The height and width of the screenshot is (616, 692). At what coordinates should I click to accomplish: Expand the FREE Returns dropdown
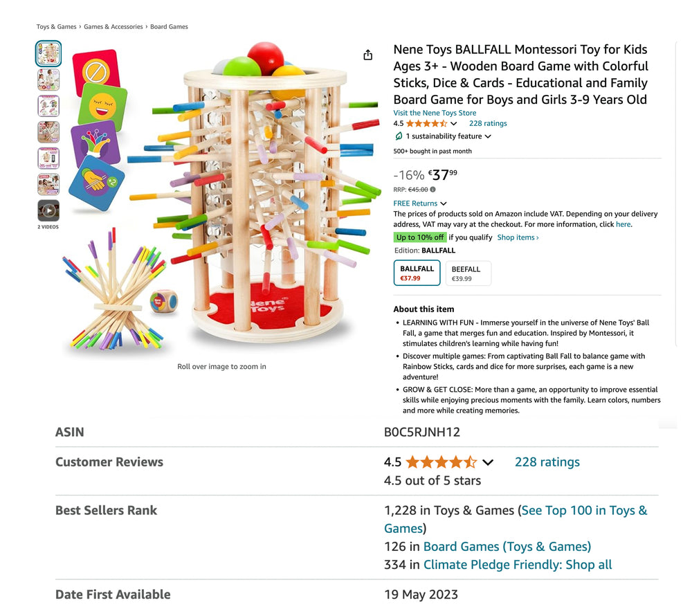coord(444,203)
